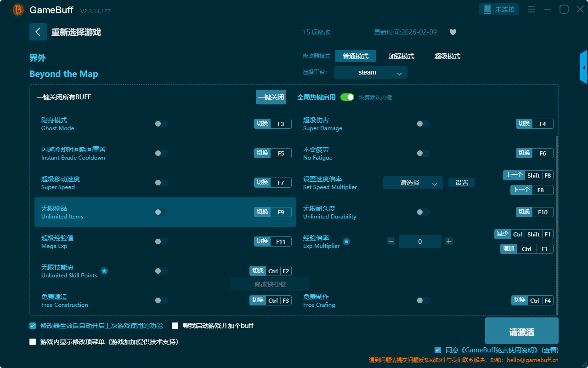Open the hamburger menu icon
The image size is (588, 368).
point(531,10)
